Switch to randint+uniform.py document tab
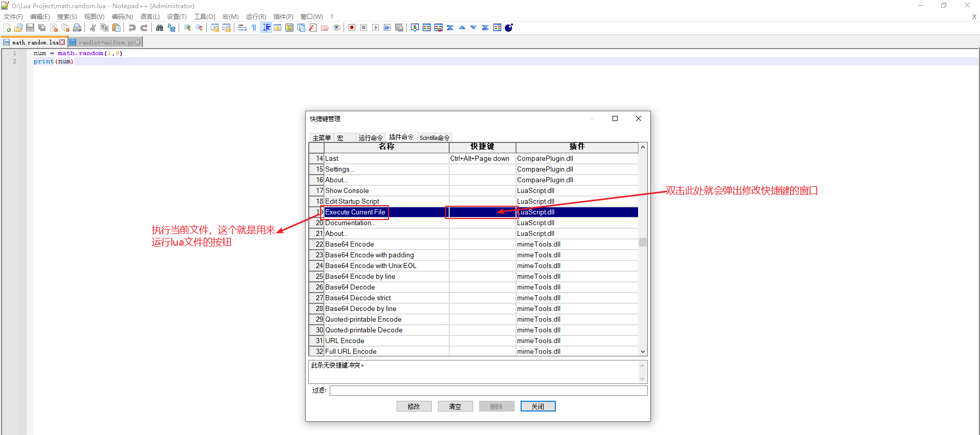This screenshot has width=980, height=435. point(105,42)
